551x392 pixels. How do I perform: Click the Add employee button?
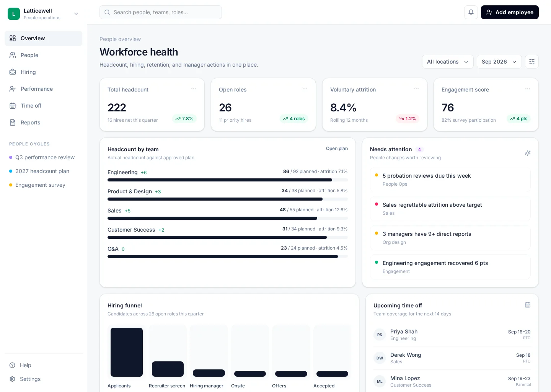click(510, 12)
